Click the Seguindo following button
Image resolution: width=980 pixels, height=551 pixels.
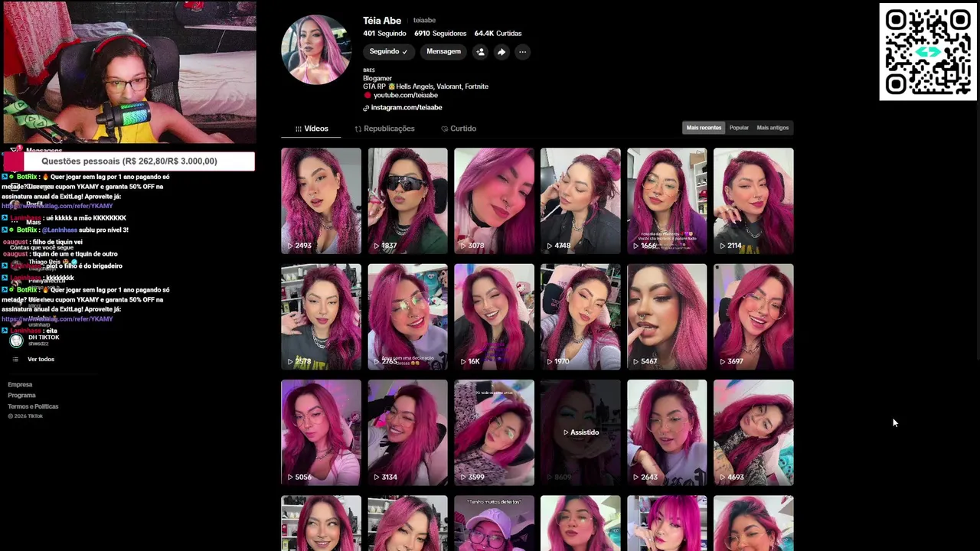coord(388,52)
